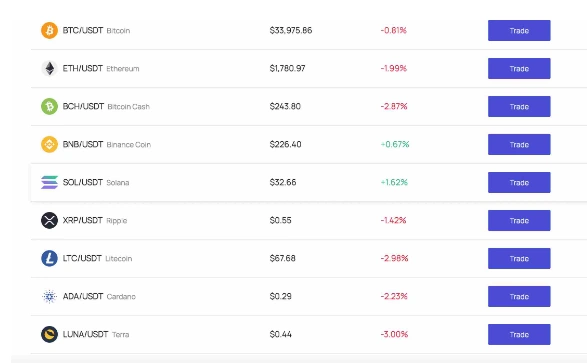
Task: Click the Solana striped logo icon
Action: (x=49, y=182)
